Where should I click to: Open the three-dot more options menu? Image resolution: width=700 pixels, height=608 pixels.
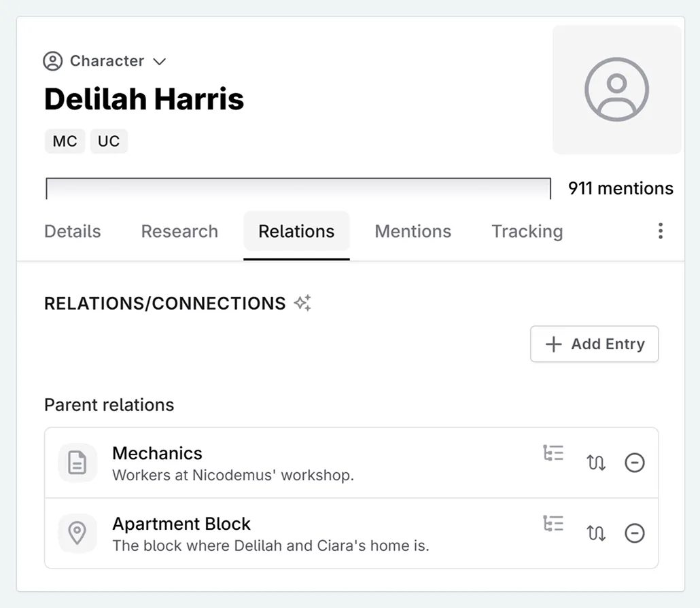pyautogui.click(x=660, y=231)
